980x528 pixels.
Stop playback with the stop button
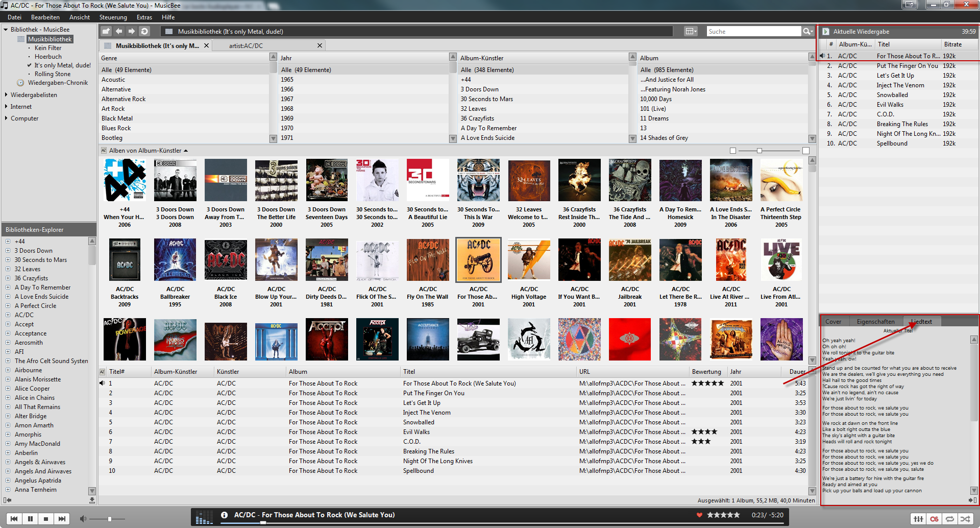pos(46,519)
